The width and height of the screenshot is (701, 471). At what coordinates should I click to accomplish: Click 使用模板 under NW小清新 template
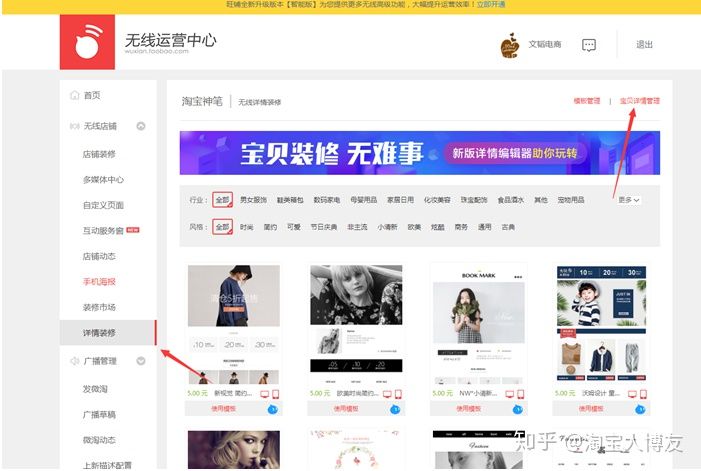coord(469,408)
